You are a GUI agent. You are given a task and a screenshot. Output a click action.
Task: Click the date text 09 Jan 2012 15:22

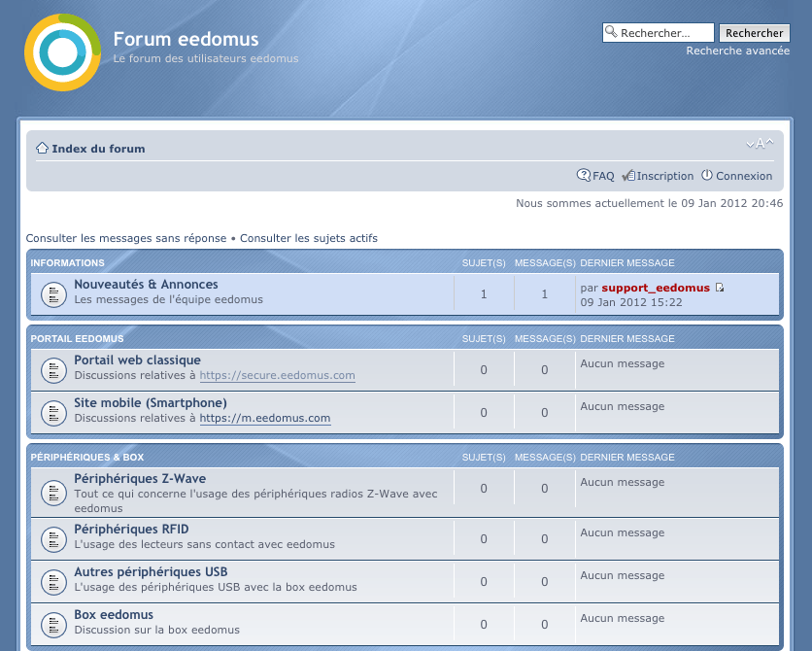[x=631, y=302]
